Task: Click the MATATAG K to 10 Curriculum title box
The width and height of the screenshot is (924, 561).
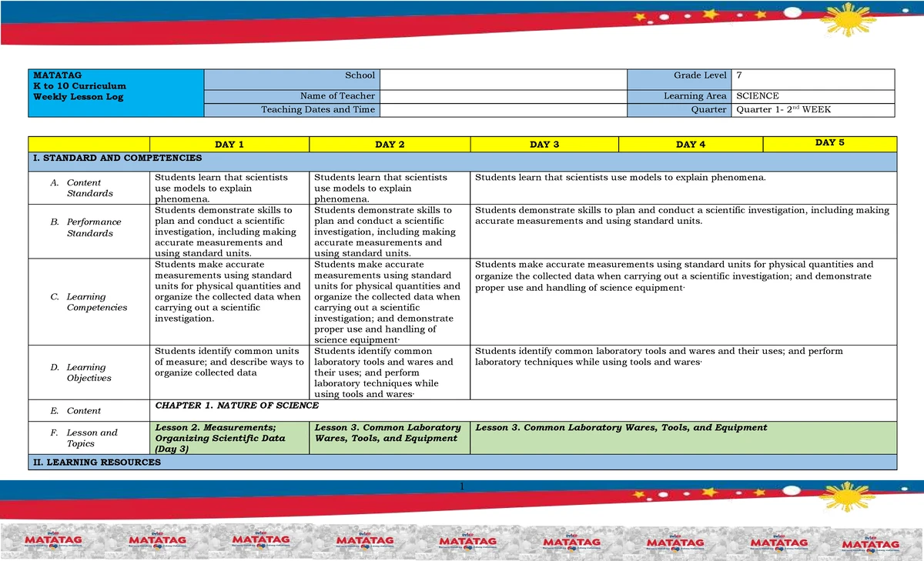Action: [115, 92]
